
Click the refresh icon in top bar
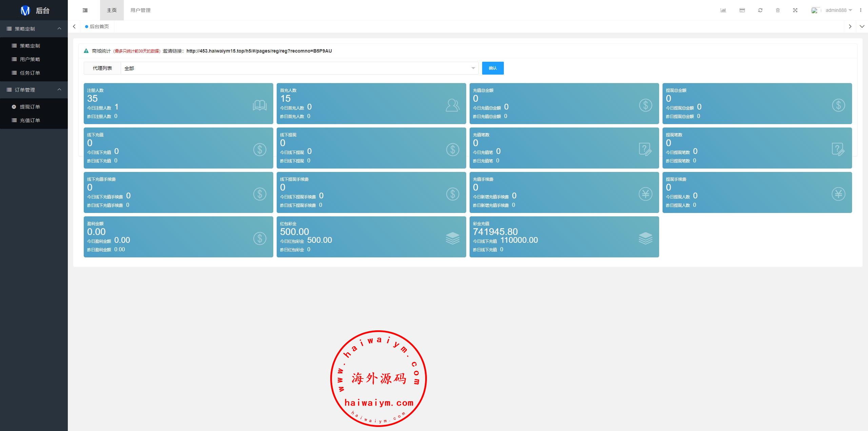coord(760,10)
